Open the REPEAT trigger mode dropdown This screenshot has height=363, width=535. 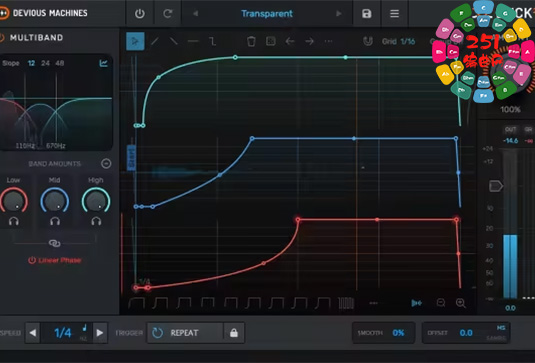[x=185, y=333]
